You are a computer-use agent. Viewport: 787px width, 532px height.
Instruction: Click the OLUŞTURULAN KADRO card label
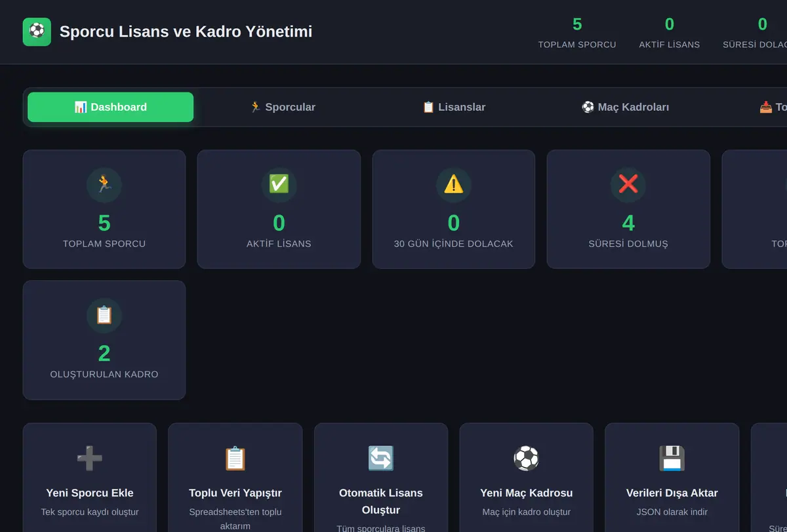(104, 375)
